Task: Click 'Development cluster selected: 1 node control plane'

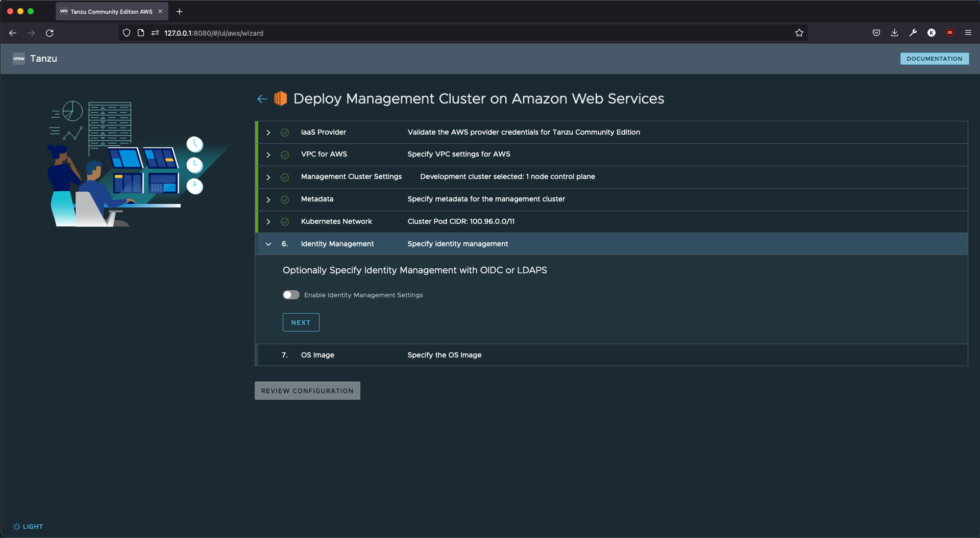Action: [x=507, y=176]
